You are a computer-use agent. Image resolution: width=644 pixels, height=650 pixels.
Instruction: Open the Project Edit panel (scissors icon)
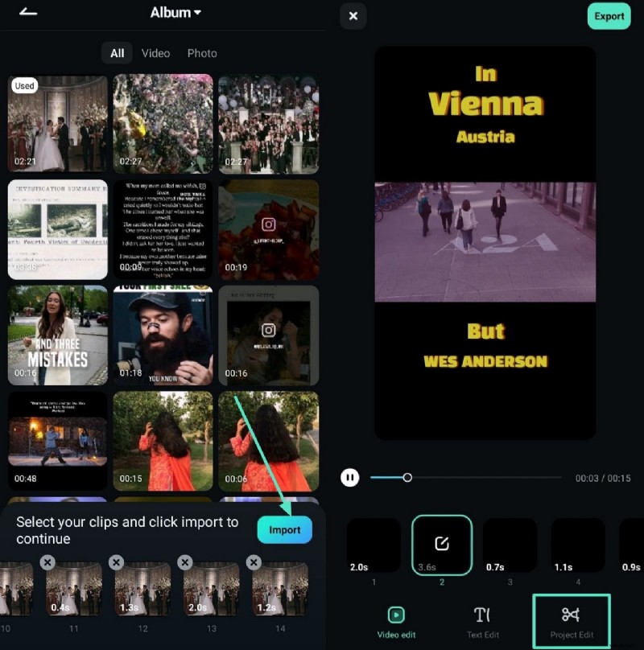tap(572, 619)
